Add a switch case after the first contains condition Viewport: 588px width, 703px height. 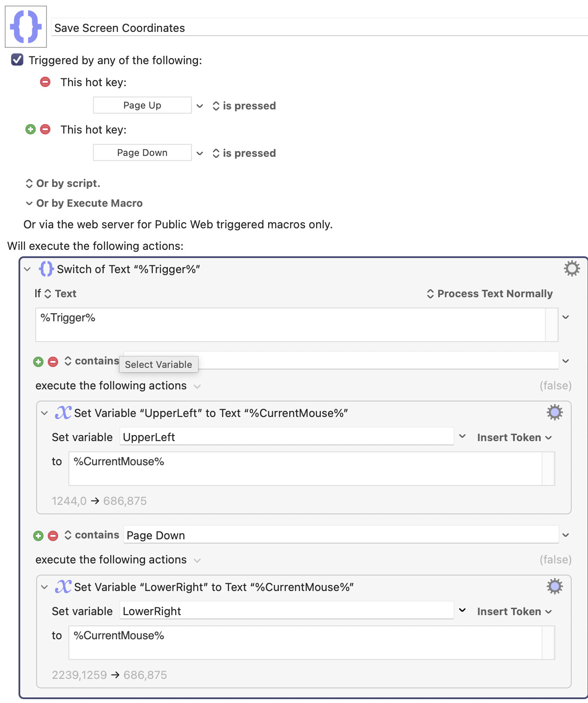(x=38, y=361)
